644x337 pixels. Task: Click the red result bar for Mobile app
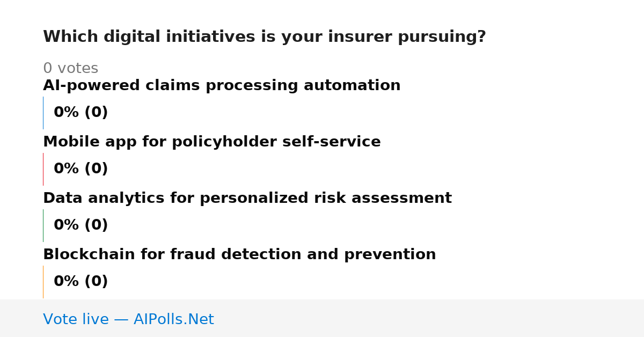pos(43,169)
